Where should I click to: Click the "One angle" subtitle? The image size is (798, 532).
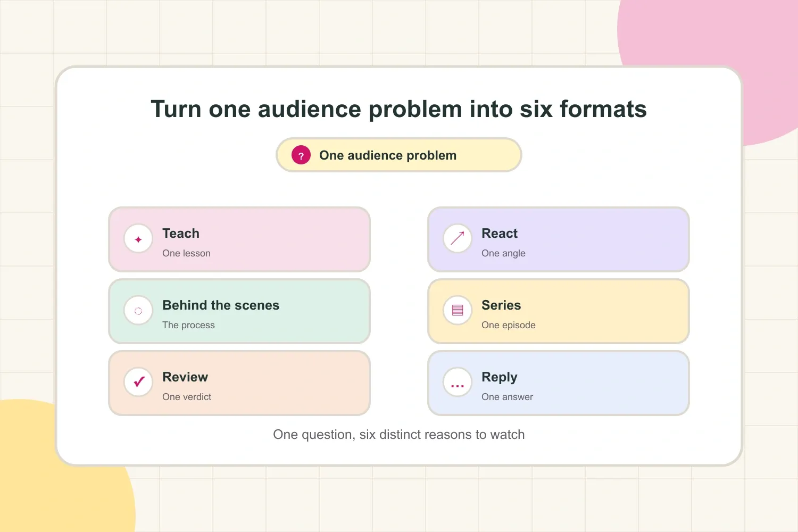click(x=503, y=253)
